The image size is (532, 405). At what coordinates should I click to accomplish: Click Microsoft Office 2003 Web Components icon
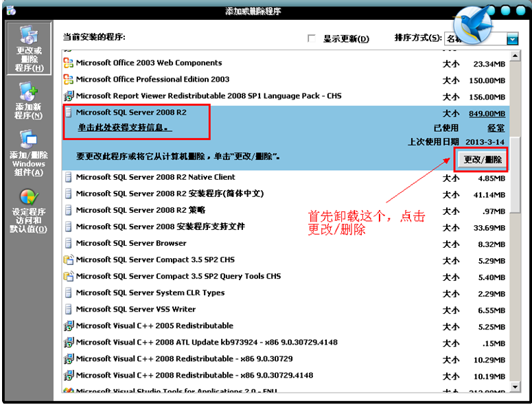coord(68,62)
